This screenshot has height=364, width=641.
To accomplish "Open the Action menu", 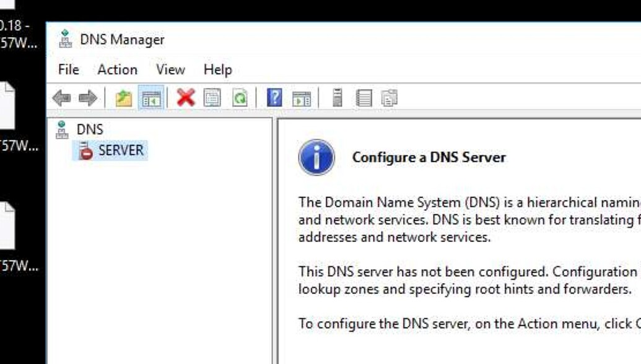I will pos(118,69).
